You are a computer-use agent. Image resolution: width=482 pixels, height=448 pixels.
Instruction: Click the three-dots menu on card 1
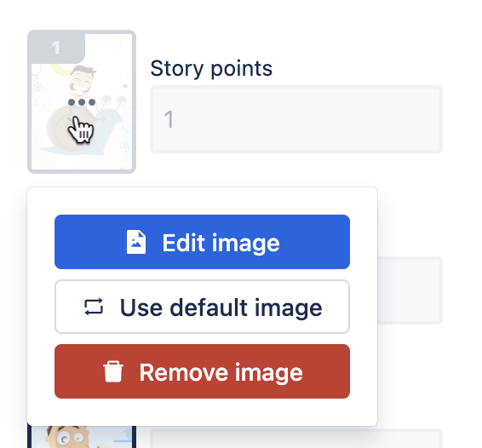(x=82, y=102)
